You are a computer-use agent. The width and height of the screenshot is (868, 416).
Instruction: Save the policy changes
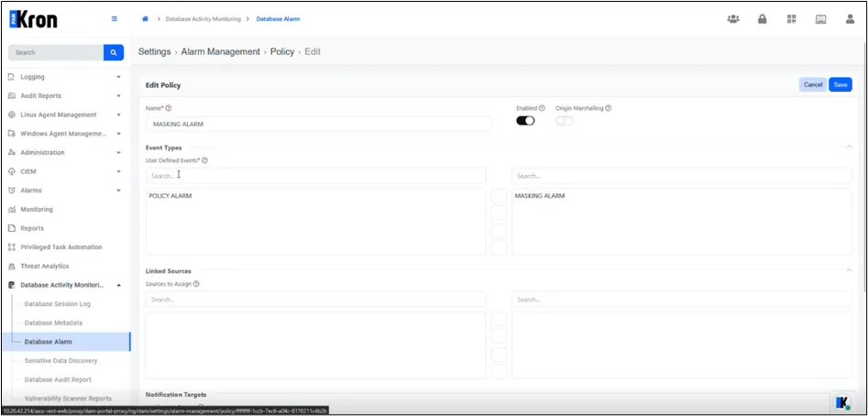click(841, 84)
